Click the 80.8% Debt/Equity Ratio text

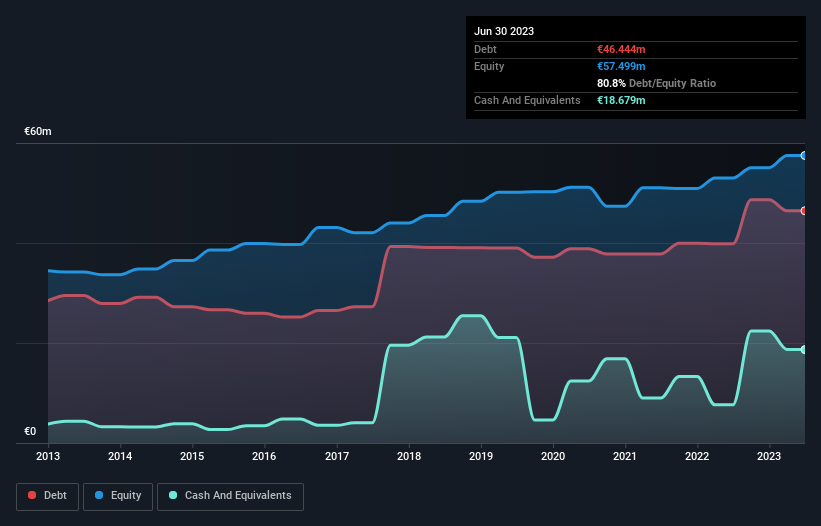coord(656,83)
